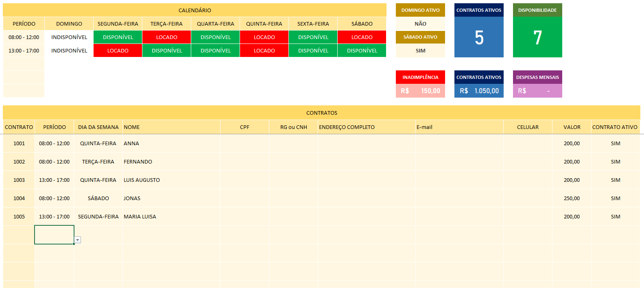
Task: Open the dropdown arrow beside the selected cell
Action: coord(77,240)
